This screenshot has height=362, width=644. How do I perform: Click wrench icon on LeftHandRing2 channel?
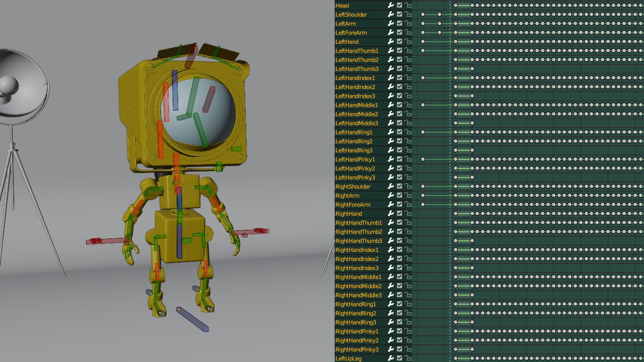390,141
